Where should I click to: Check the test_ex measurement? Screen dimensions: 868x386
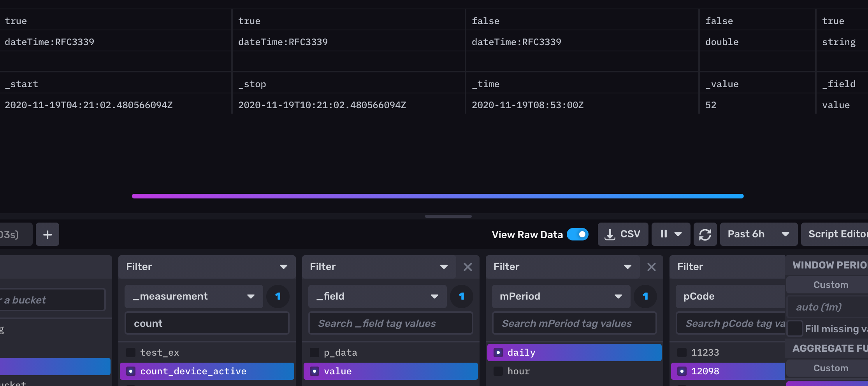[x=131, y=352]
